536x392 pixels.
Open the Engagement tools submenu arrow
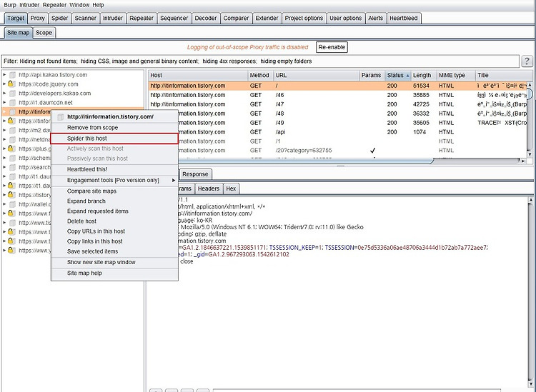point(174,181)
